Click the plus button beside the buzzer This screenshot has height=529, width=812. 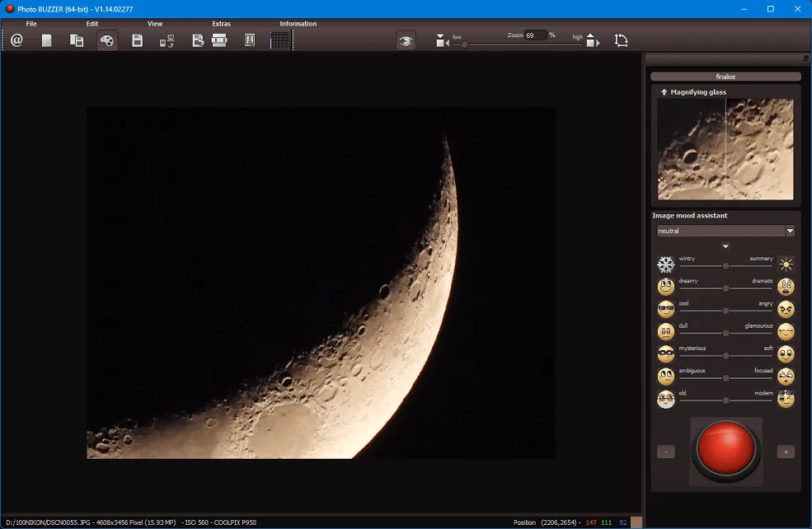click(x=786, y=452)
